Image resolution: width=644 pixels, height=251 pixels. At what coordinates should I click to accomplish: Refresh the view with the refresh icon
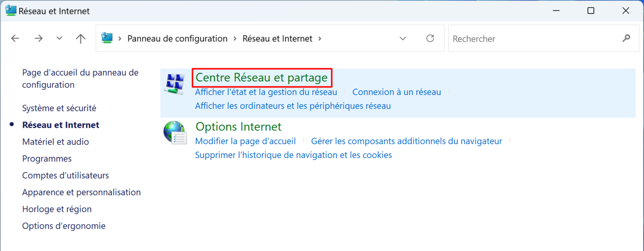430,38
